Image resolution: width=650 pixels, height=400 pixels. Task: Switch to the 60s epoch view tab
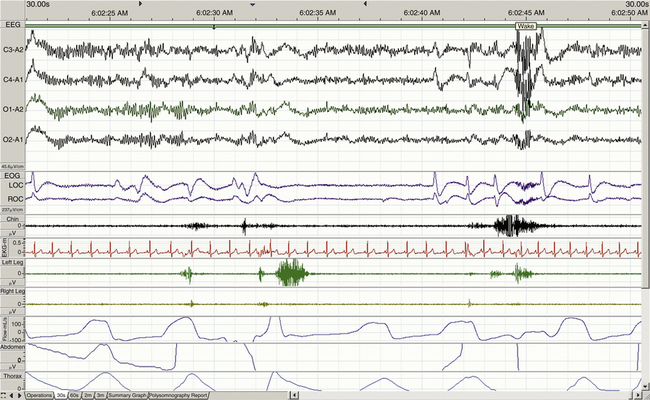pos(75,395)
